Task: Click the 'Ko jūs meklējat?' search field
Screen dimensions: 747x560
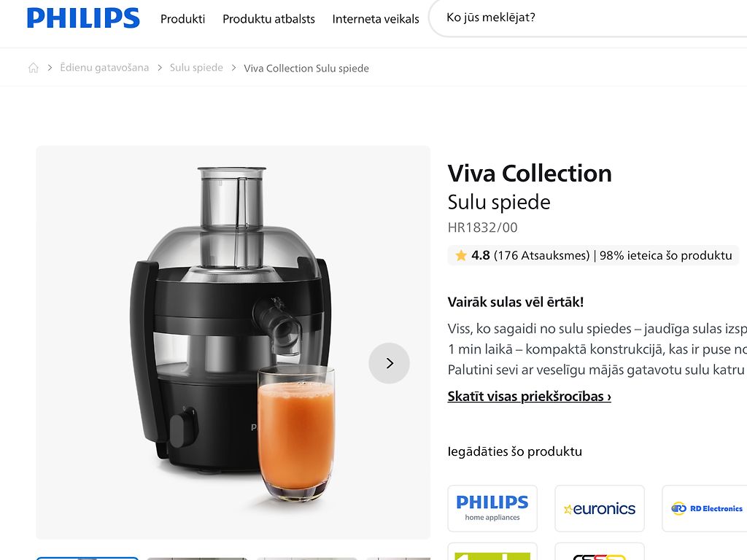Action: point(589,18)
